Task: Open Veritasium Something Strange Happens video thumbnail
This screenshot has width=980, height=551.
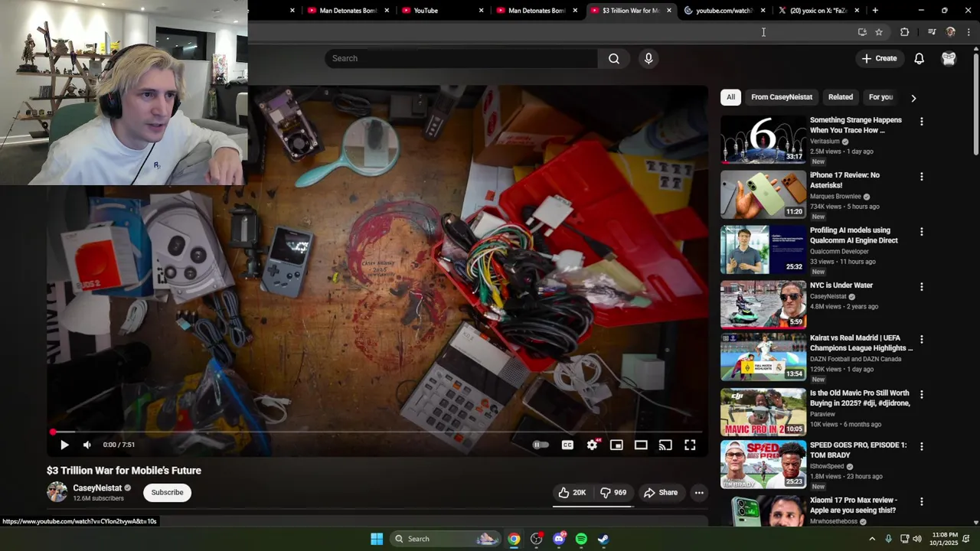Action: tap(763, 139)
